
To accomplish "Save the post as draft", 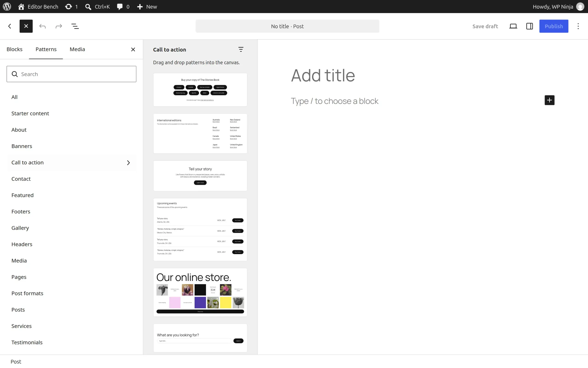I will coord(485,26).
